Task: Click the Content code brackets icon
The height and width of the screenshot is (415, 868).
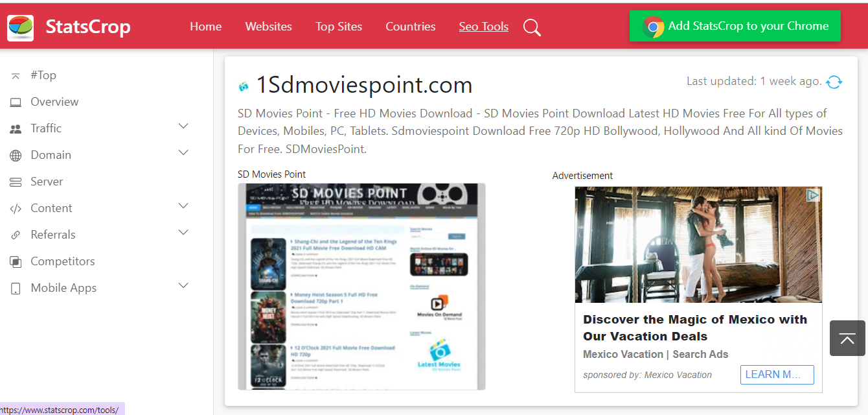Action: (x=16, y=209)
